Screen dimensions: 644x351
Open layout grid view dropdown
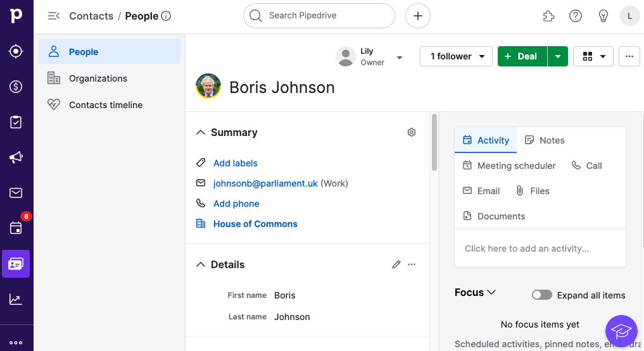[593, 56]
